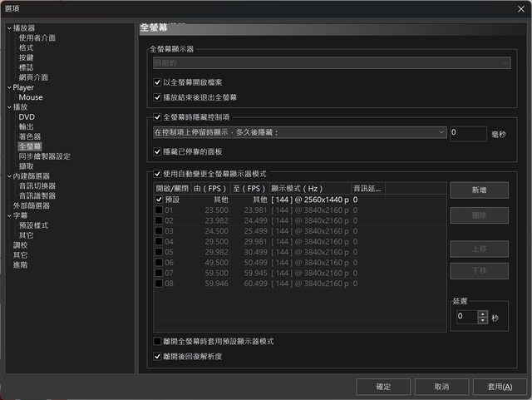Image resolution: width=532 pixels, height=400 pixels.
Task: Toggle 隱藏已停靠的面板 checkbox
Action: 158,151
